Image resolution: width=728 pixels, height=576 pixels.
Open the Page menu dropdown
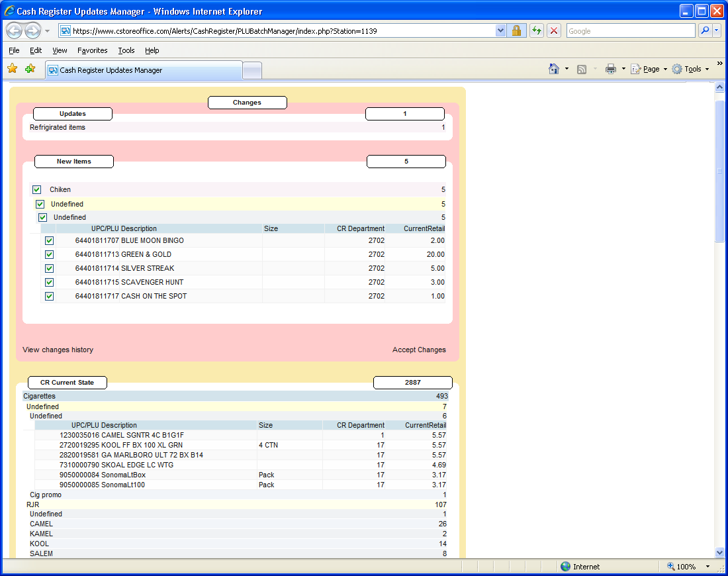coord(665,70)
